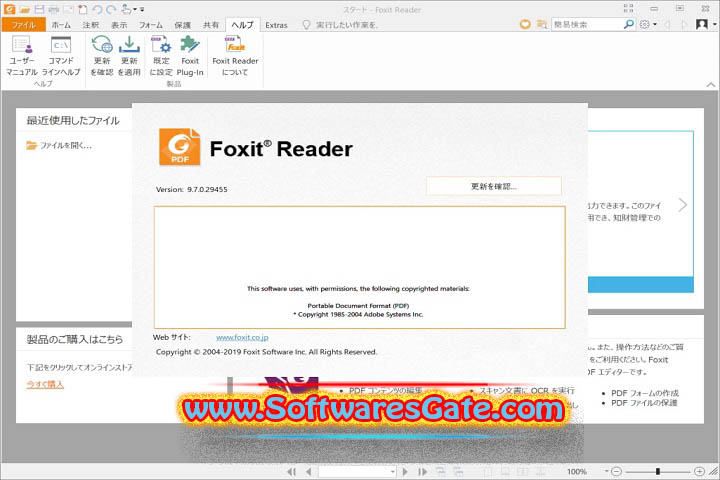Image resolution: width=720 pixels, height=480 pixels.
Task: Click the new blank page icon in quick access toolbar
Action: click(x=82, y=9)
